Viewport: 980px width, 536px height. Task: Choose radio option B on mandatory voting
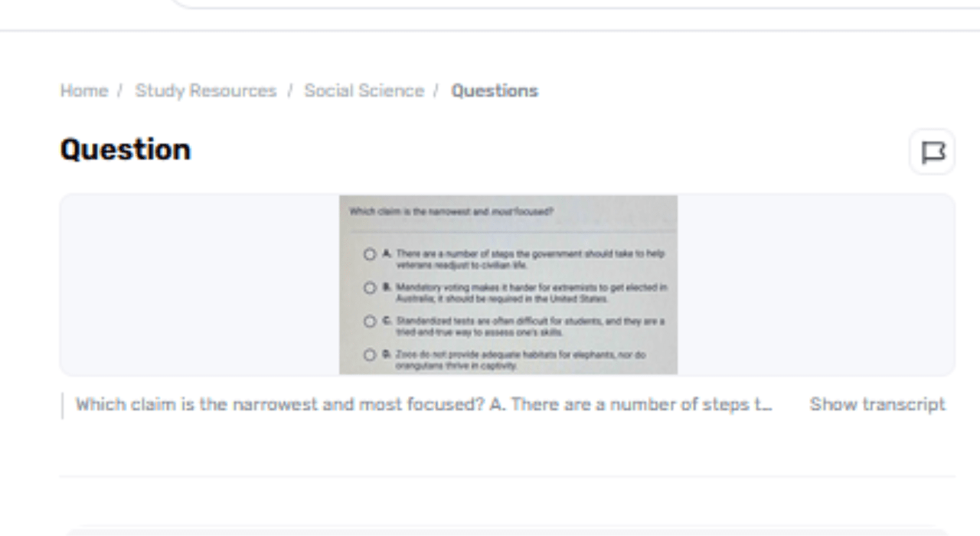pos(370,289)
